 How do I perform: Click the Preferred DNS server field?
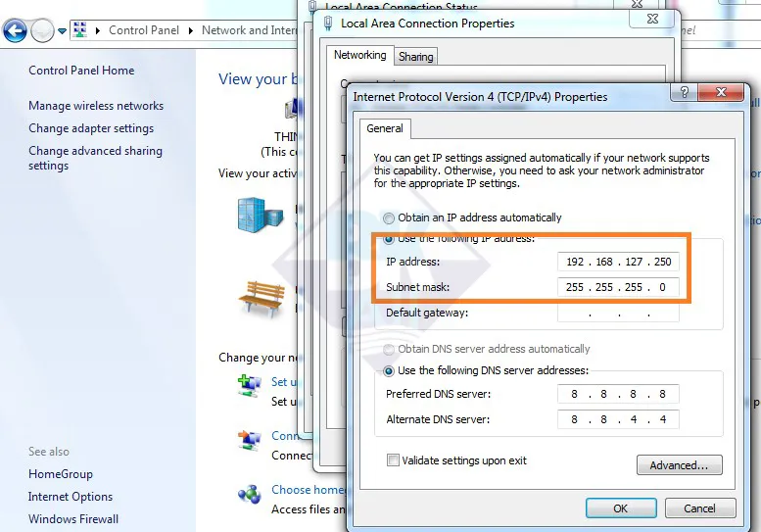coord(618,394)
